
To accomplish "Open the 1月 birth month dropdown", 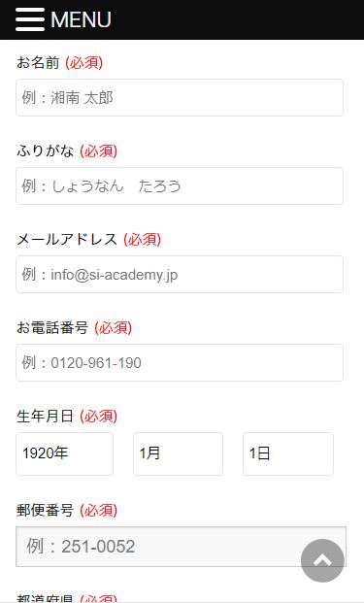I will pyautogui.click(x=178, y=453).
